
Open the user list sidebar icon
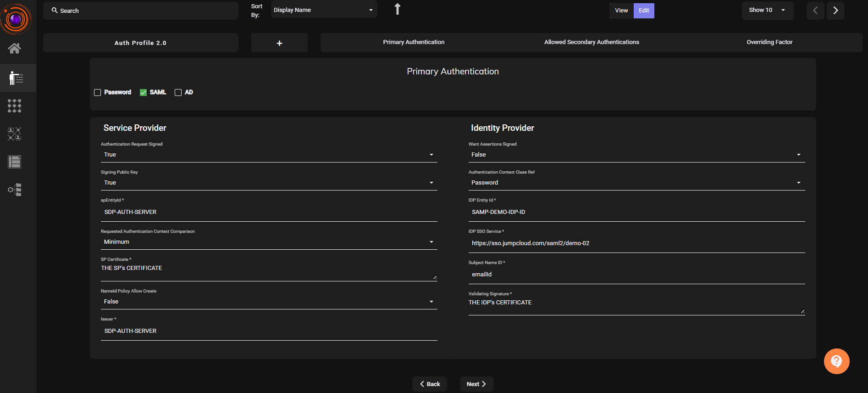[16, 78]
